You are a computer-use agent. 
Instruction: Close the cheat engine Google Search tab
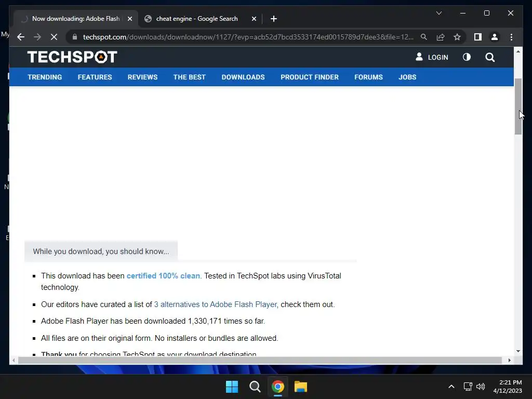point(254,19)
